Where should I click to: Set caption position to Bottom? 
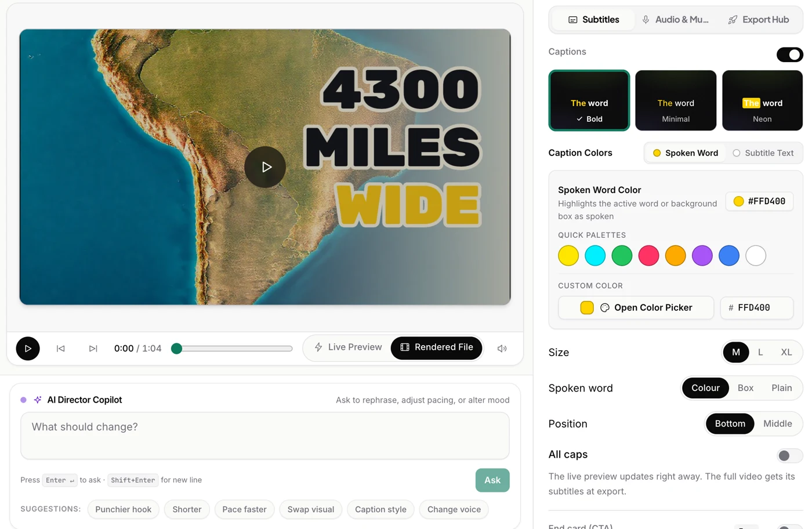[730, 424]
